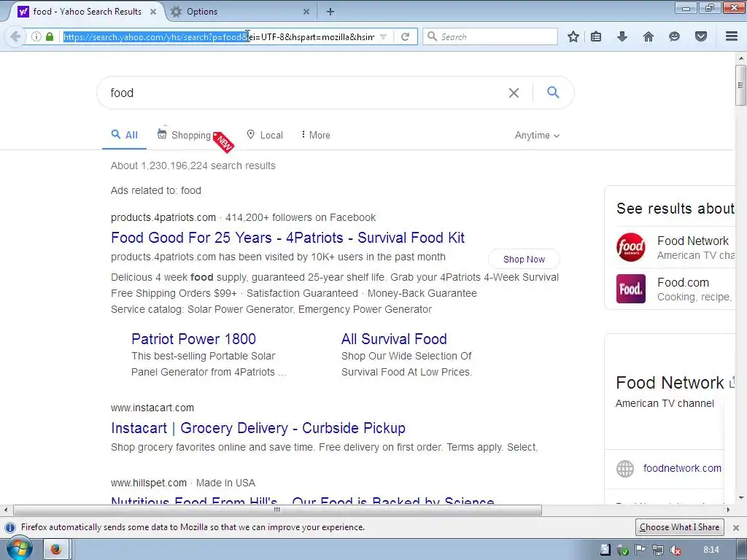This screenshot has width=747, height=560.
Task: Bookmark this page with the star icon
Action: pos(573,36)
